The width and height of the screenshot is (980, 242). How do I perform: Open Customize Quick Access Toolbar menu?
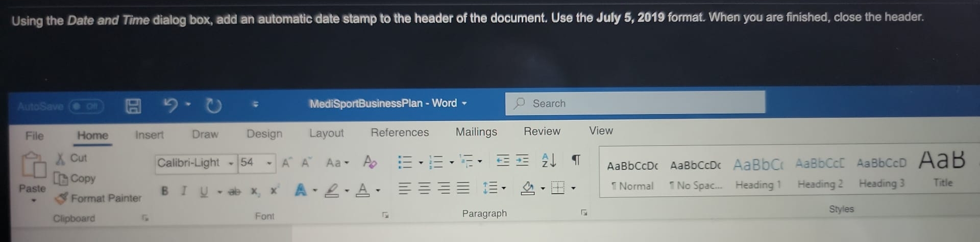[255, 104]
